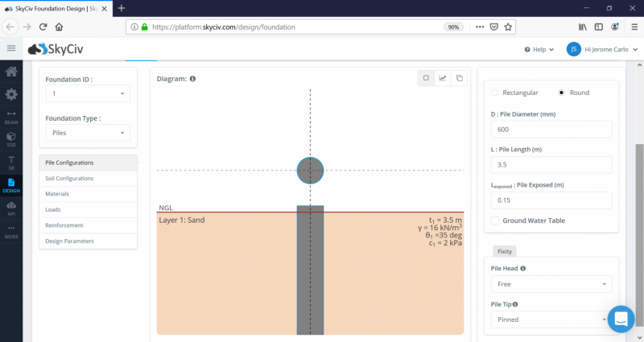Open Reinforcement section
Screen dimensions: 644x342
(x=88, y=225)
